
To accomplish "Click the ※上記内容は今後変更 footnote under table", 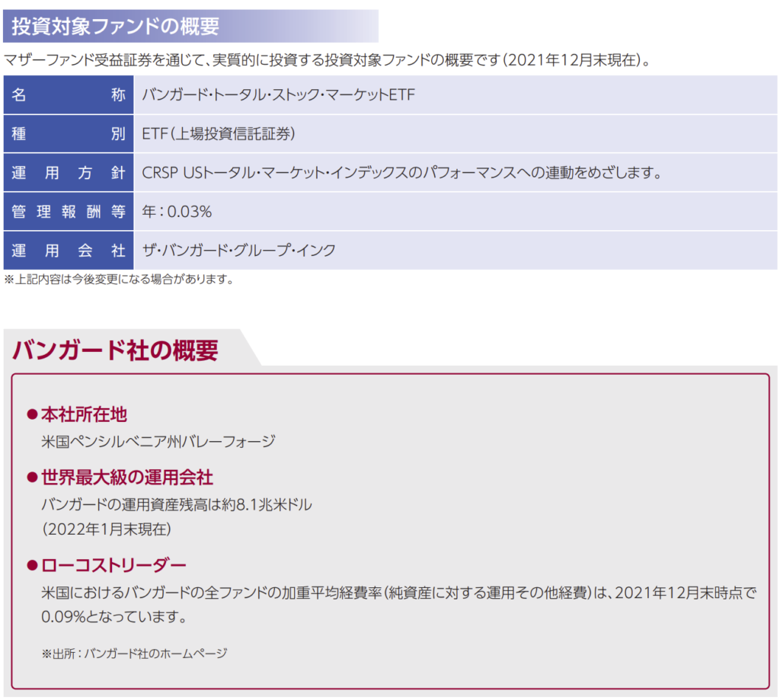I will coord(119,280).
